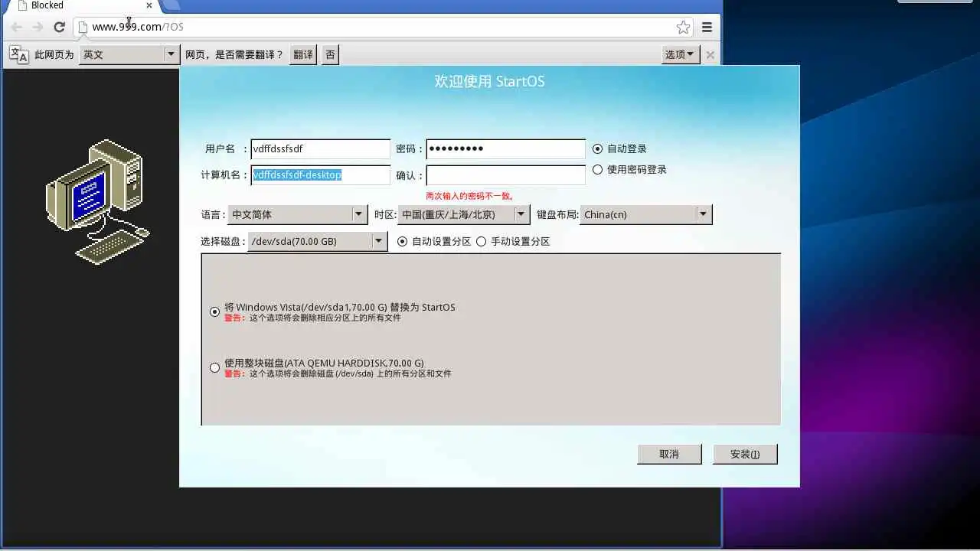This screenshot has height=551, width=980.
Task: Click the 翻译 translate button
Action: [303, 54]
